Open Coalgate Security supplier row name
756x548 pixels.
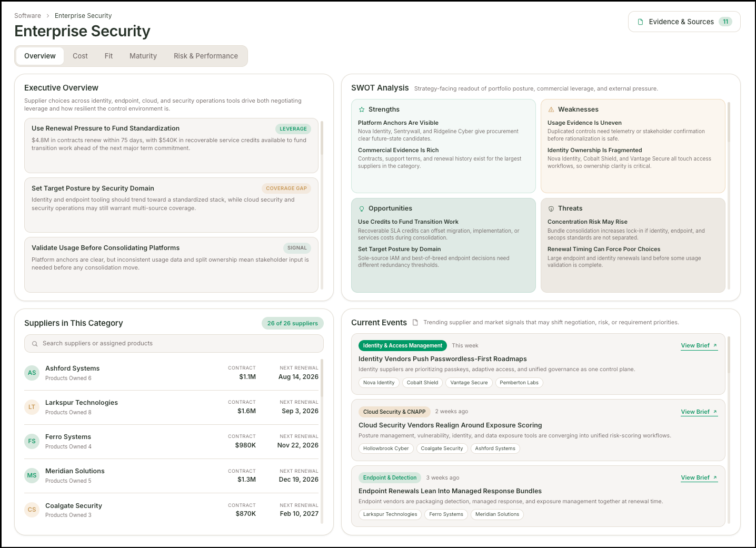pyautogui.click(x=74, y=506)
